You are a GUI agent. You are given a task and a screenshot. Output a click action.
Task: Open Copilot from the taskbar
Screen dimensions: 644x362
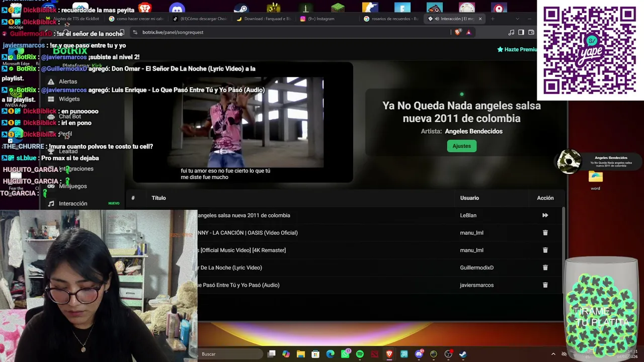click(x=286, y=354)
